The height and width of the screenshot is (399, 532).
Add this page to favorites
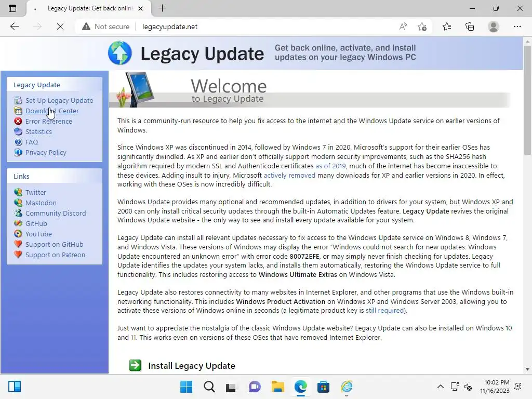point(422,26)
